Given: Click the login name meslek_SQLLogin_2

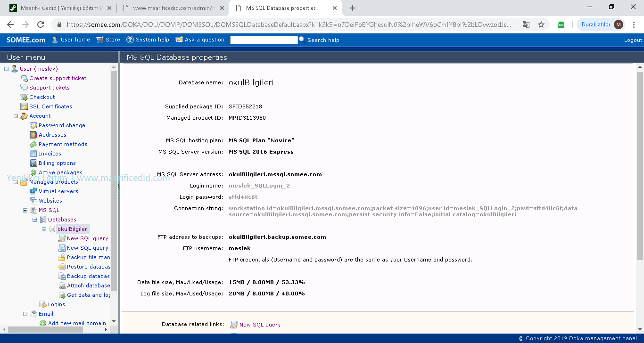Looking at the screenshot, I should pyautogui.click(x=259, y=186).
